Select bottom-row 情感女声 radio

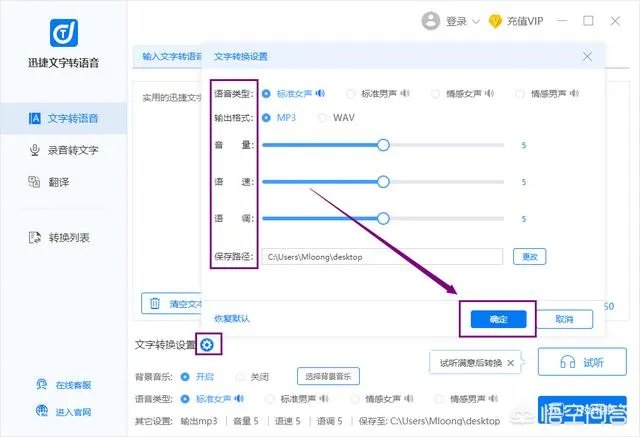pos(354,399)
